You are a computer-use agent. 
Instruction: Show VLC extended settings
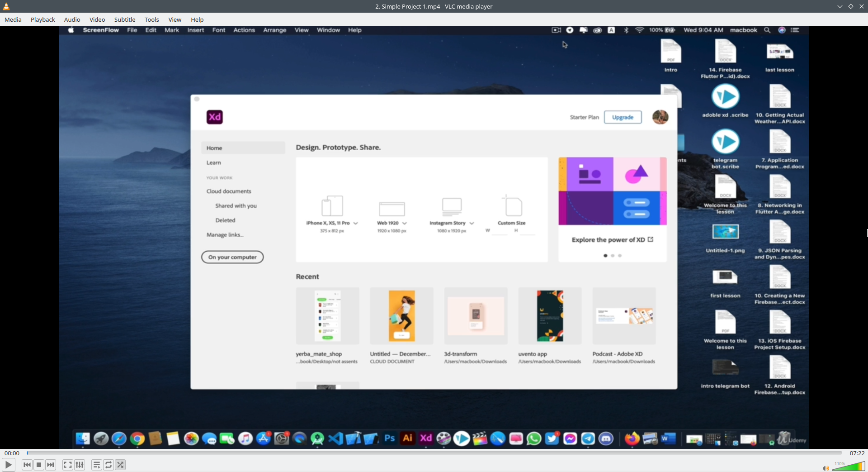(80, 465)
